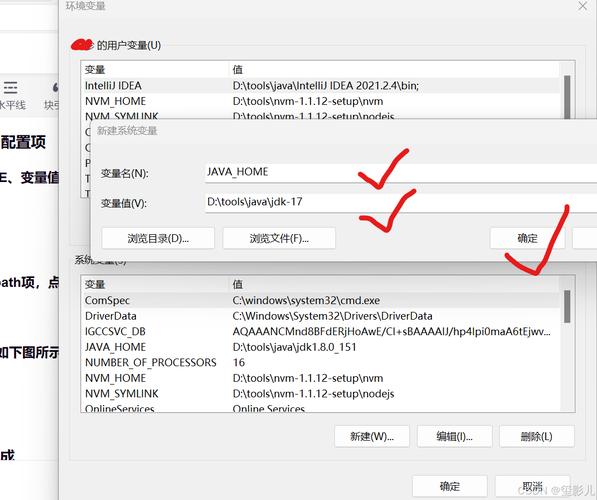Click the value C:\Windows\System32\Drivers\DriverData

click(x=332, y=316)
